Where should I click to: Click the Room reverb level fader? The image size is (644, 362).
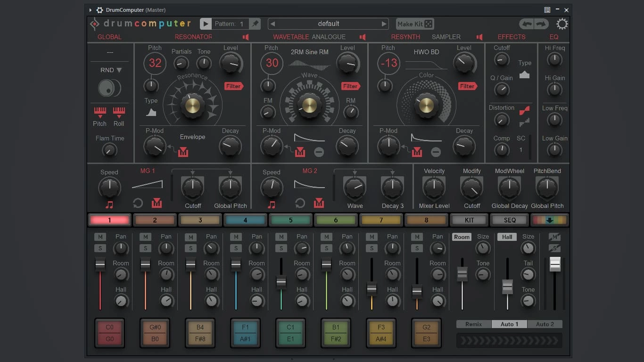(x=462, y=274)
